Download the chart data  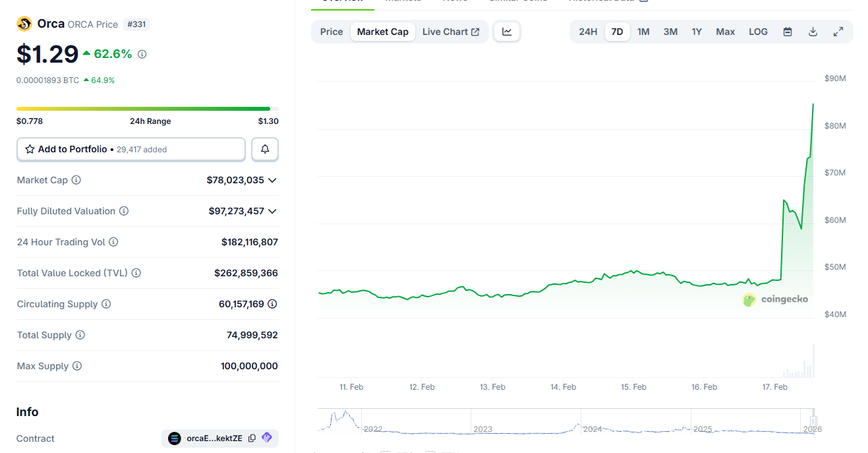coord(813,31)
